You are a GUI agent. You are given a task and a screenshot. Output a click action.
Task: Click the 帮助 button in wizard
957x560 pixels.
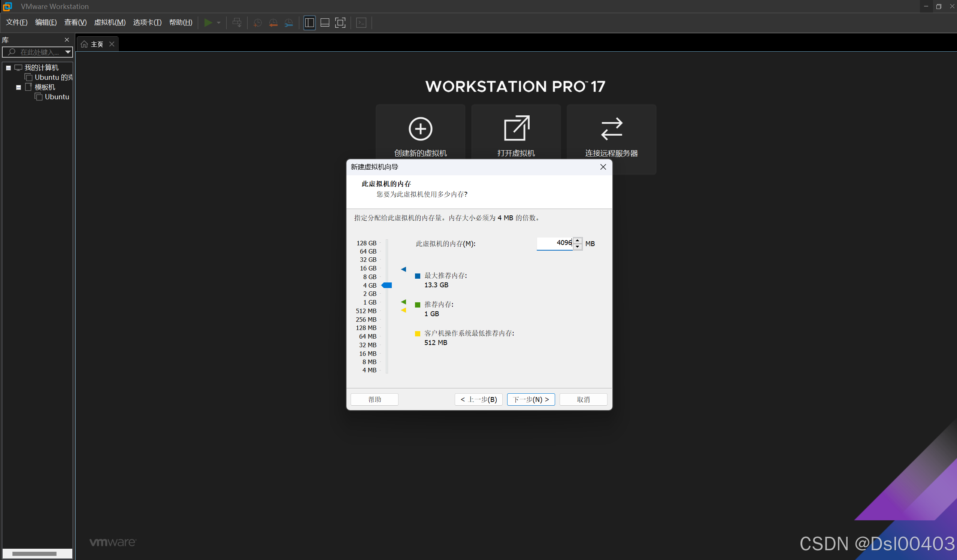click(375, 400)
